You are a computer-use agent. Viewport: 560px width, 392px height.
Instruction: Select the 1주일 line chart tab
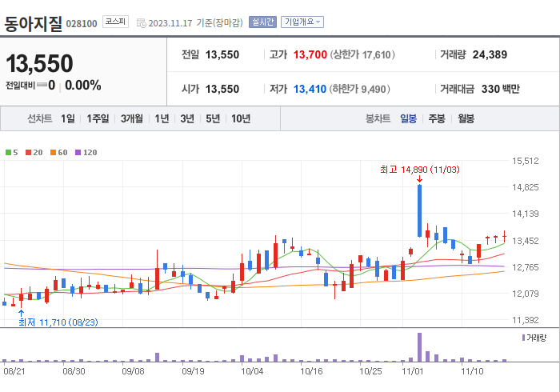pos(98,118)
